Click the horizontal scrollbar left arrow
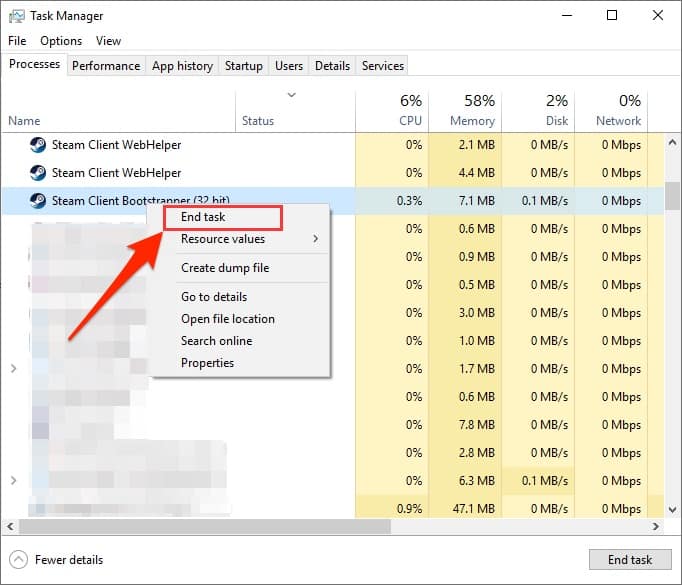682x585 pixels. tap(10, 527)
